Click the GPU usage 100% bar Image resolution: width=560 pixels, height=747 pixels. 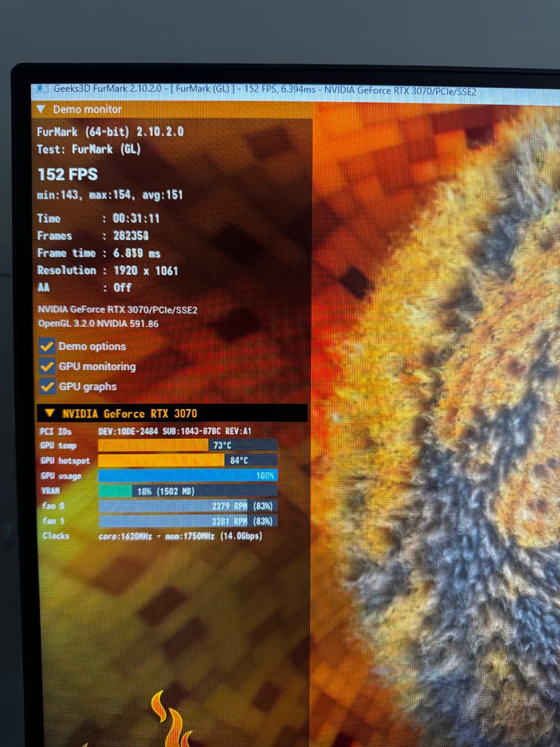click(188, 476)
